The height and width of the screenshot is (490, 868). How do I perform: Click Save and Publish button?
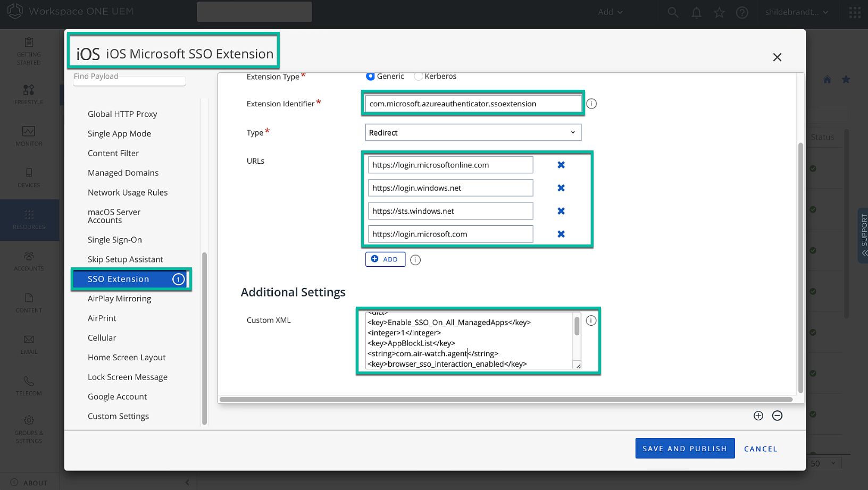685,449
